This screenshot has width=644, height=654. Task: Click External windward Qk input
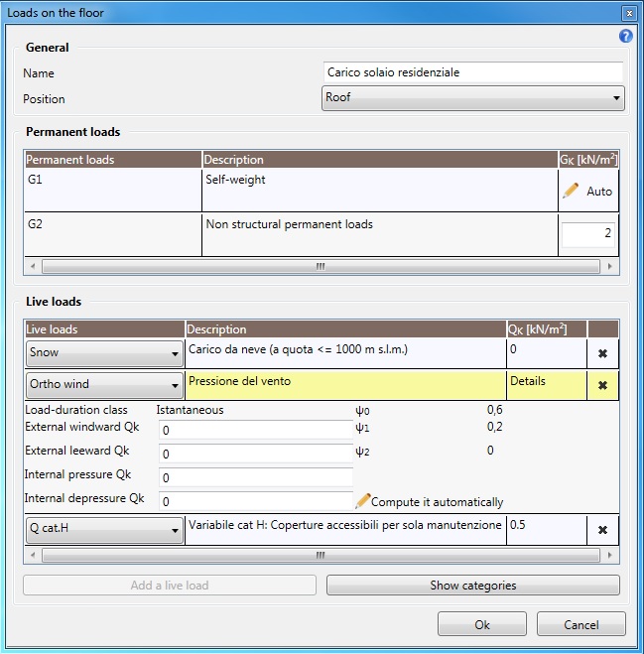tap(256, 430)
